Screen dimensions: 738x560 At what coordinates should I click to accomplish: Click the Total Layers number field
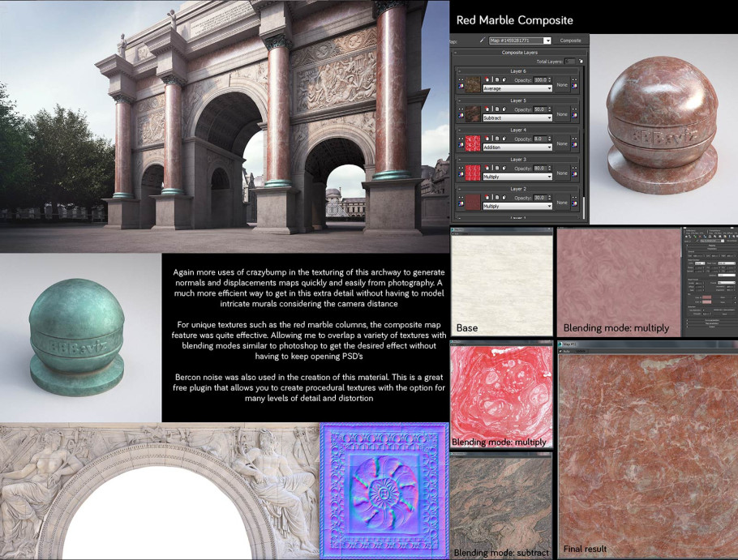tap(569, 61)
